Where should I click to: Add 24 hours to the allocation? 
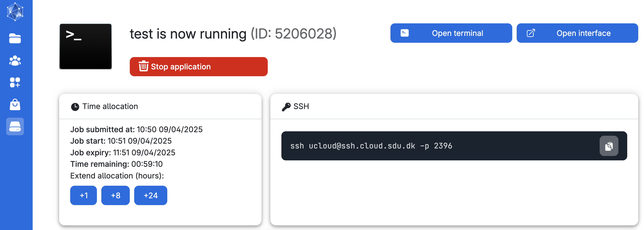(151, 195)
